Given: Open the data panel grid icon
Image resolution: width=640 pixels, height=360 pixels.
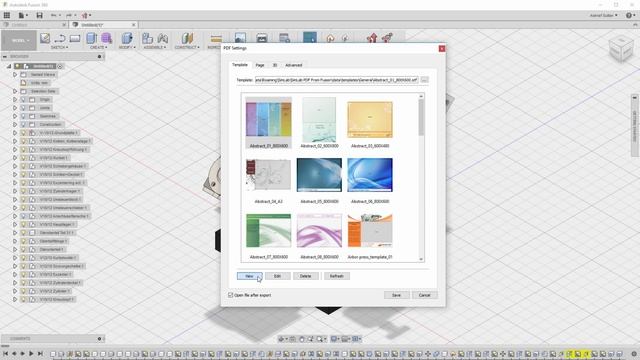Looking at the screenshot, I should point(7,15).
